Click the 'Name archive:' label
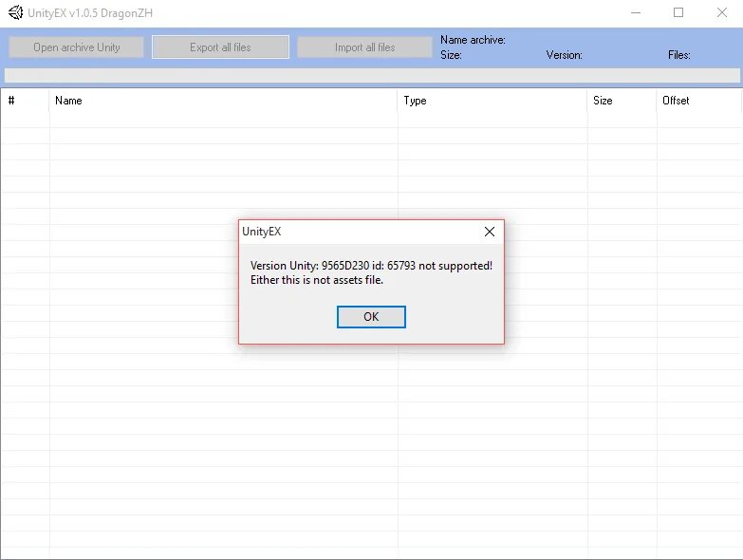Image resolution: width=743 pixels, height=560 pixels. pyautogui.click(x=473, y=40)
